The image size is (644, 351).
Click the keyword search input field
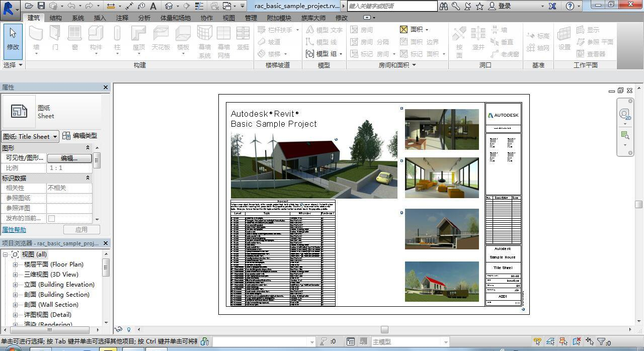(392, 6)
